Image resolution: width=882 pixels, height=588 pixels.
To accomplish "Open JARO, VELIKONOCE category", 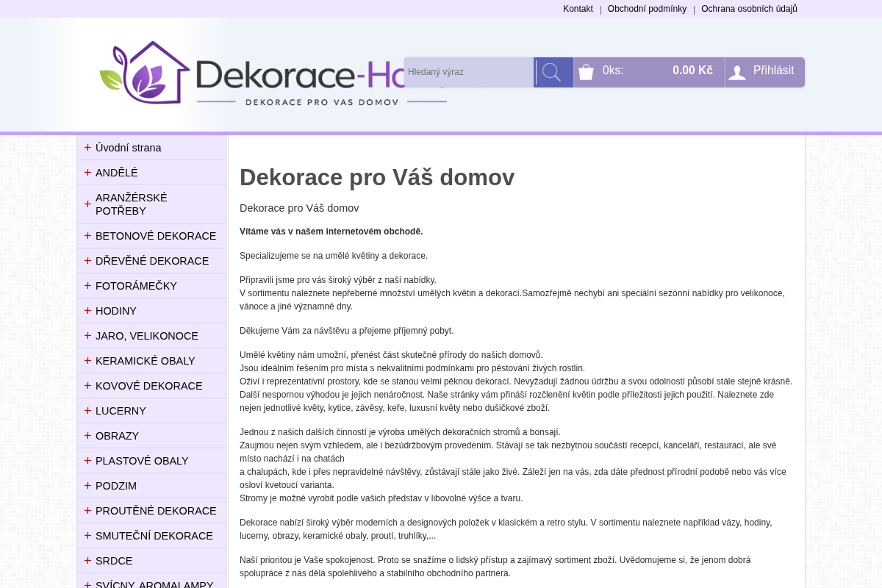I will click(x=152, y=336).
